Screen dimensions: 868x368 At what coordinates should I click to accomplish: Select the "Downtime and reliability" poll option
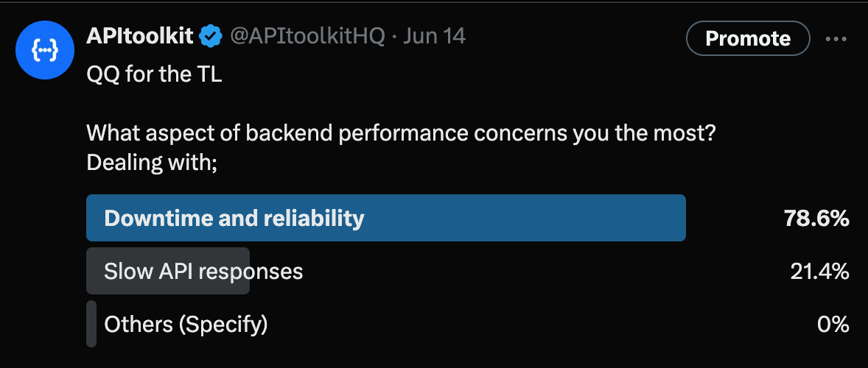point(234,218)
